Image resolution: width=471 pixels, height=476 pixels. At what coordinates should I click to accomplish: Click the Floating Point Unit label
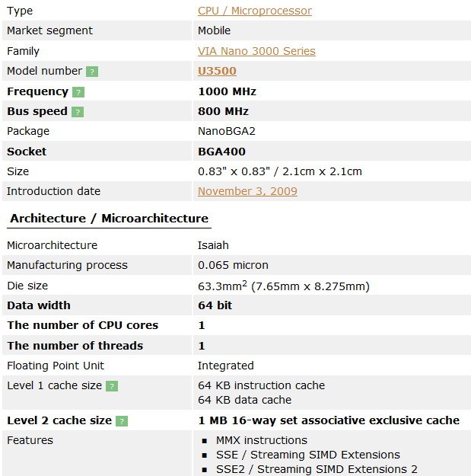[56, 366]
